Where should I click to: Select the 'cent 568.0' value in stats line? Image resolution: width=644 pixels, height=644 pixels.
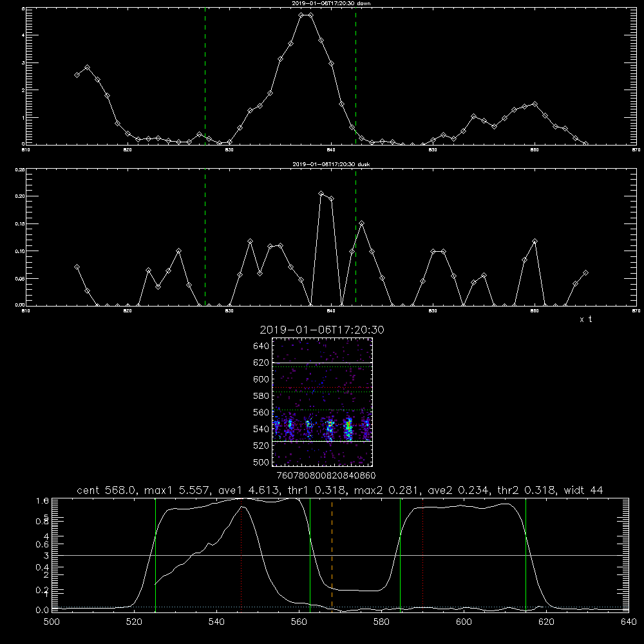107,490
